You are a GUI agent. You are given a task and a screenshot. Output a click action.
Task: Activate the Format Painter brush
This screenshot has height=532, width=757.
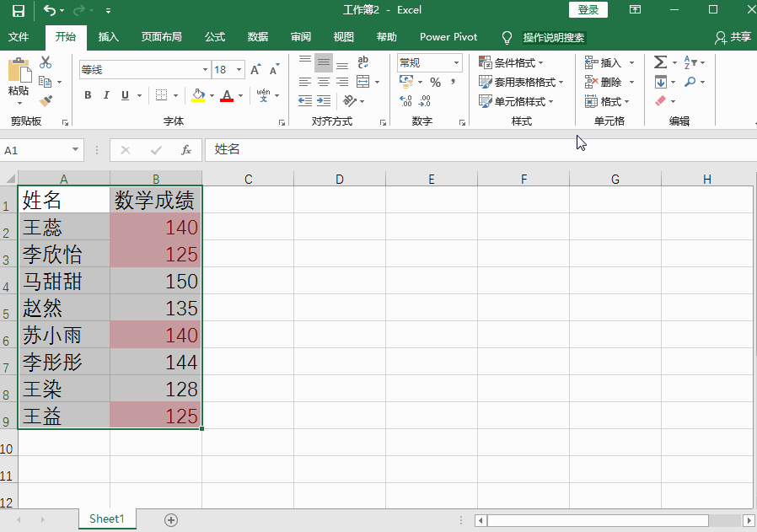pos(46,101)
